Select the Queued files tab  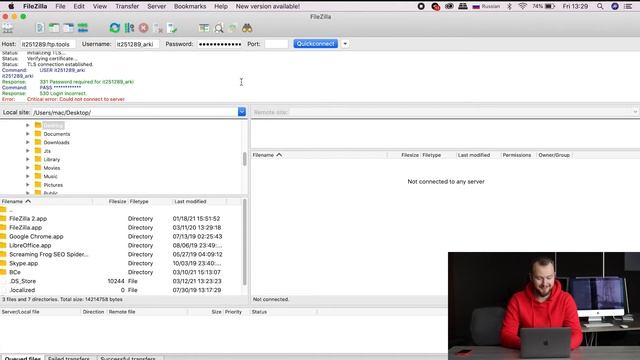[23, 358]
